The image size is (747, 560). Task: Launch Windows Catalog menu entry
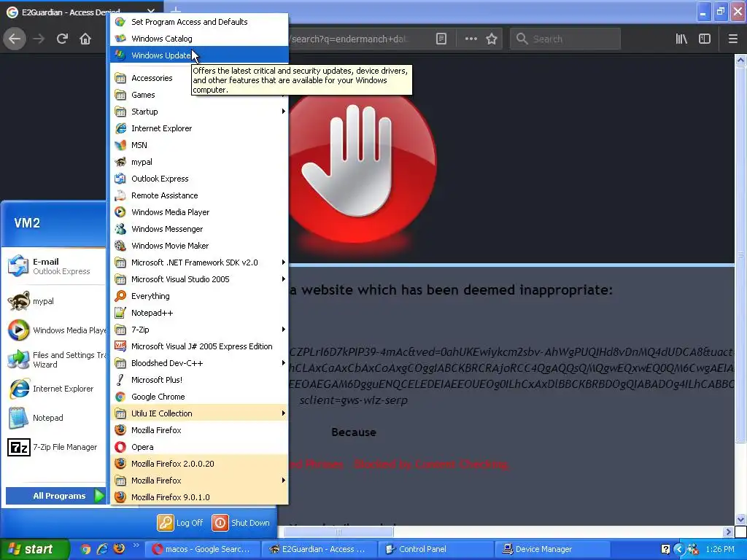point(199,39)
